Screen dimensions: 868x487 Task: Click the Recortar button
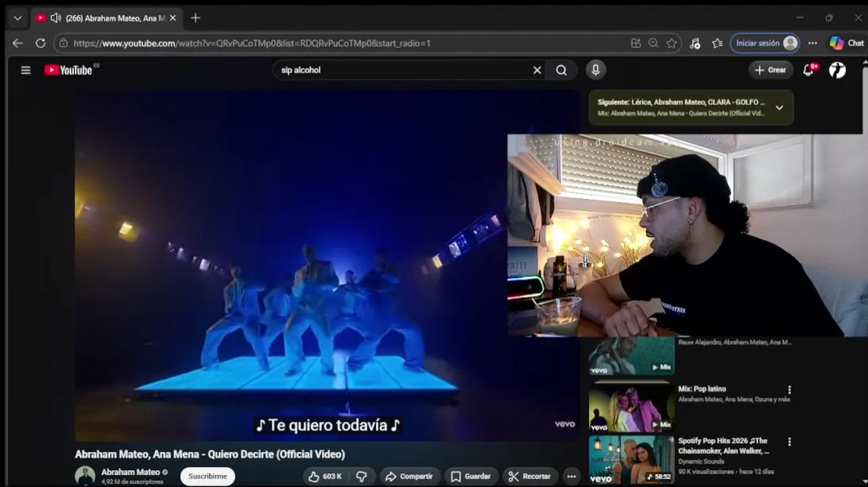(530, 476)
